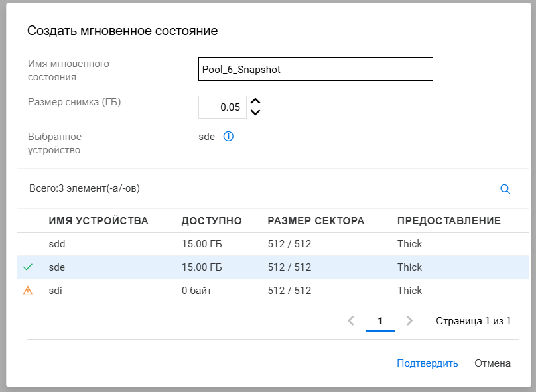Open search with the magnifier icon

[x=505, y=189]
